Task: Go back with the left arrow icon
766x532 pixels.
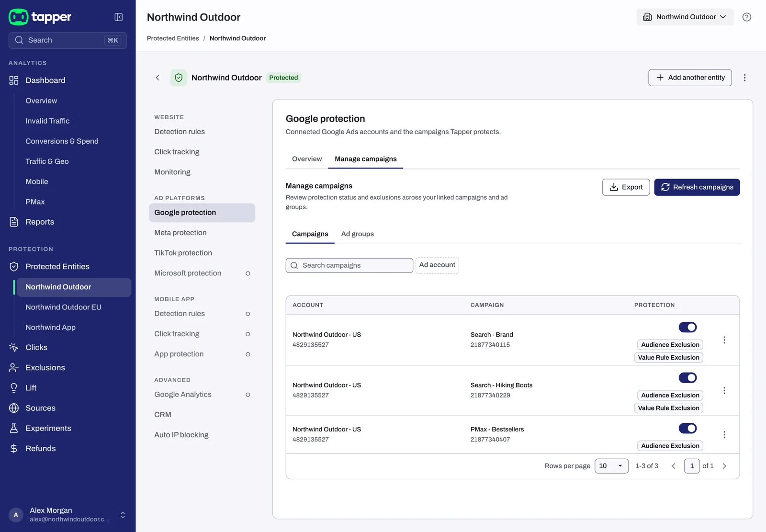Action: click(158, 78)
